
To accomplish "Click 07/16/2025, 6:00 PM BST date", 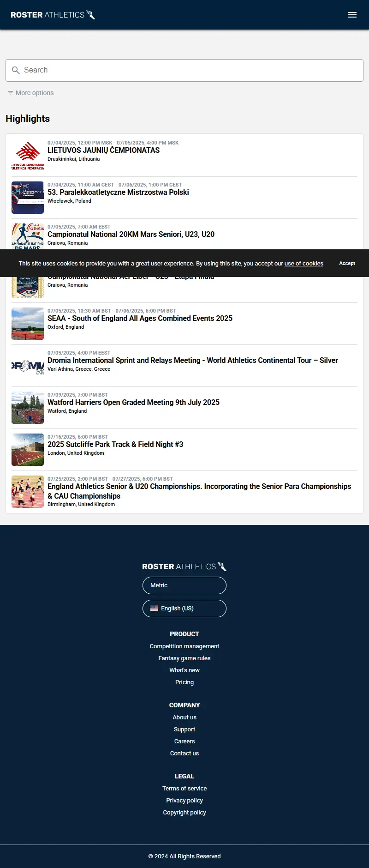I will tap(77, 437).
